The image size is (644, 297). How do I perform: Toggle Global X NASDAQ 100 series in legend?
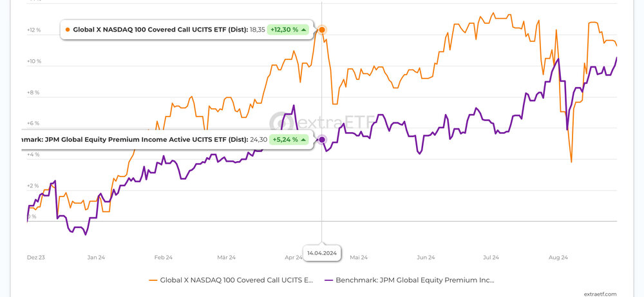tap(236, 280)
